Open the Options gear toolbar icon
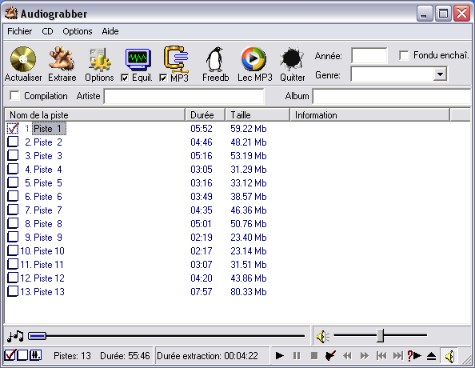Viewport: 475px width, 368px height. [x=99, y=60]
